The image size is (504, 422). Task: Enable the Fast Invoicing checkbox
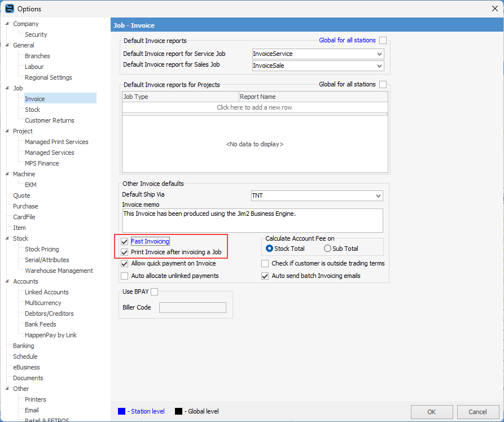125,242
